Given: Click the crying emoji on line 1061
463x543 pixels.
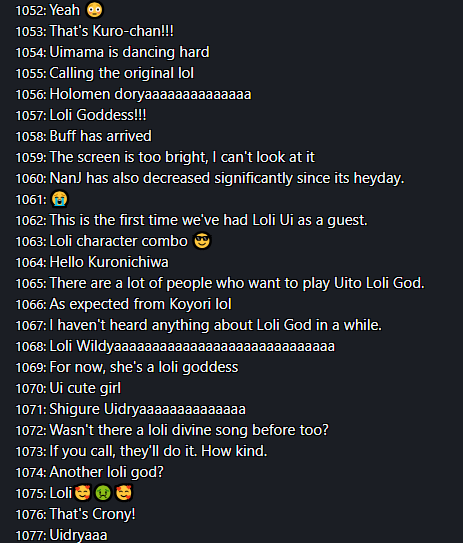Looking at the screenshot, I should [60, 199].
